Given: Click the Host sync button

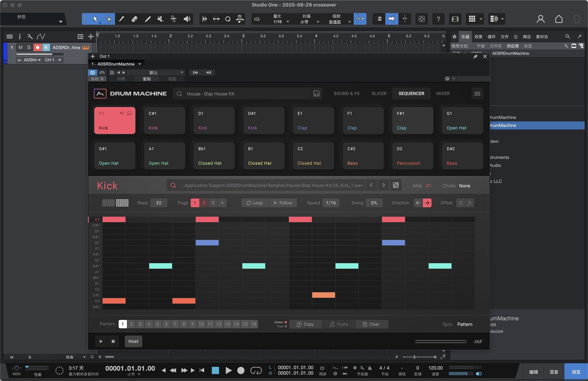Looking at the screenshot, I should [133, 341].
